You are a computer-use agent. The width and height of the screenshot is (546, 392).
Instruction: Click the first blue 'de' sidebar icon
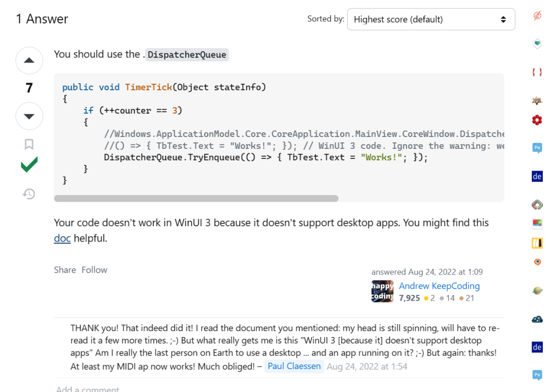tap(537, 177)
